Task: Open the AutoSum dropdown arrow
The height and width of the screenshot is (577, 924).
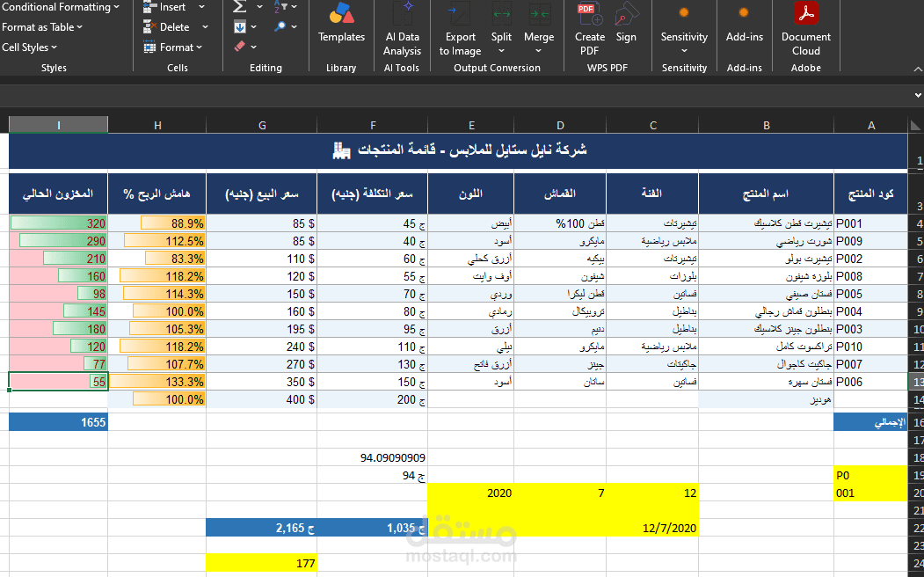Action: (x=259, y=7)
